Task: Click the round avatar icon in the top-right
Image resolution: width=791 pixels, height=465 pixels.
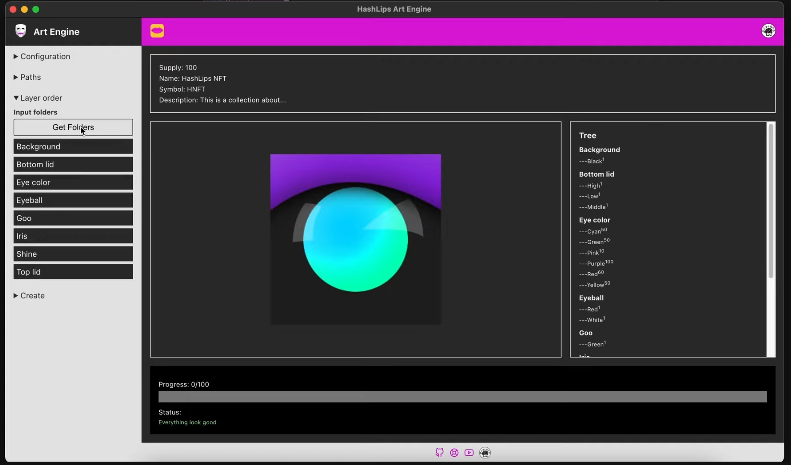Action: [x=768, y=31]
